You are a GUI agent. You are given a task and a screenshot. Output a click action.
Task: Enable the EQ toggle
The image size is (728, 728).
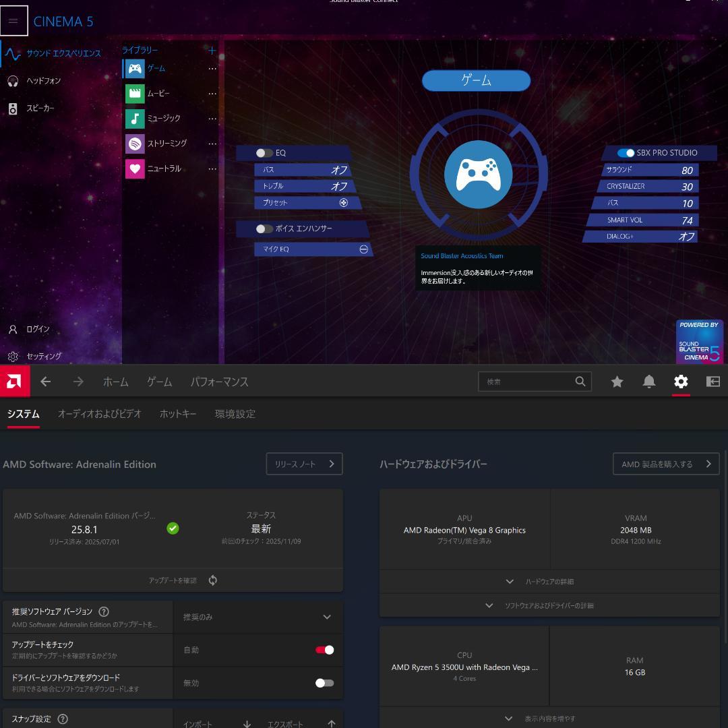coord(264,153)
